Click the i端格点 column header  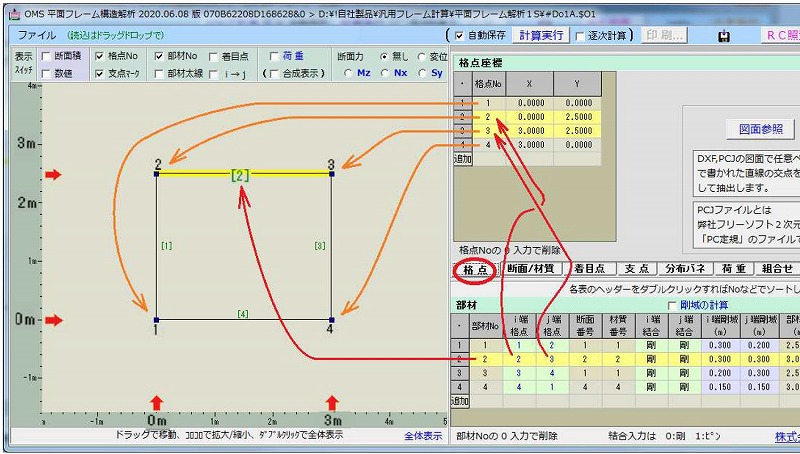519,325
